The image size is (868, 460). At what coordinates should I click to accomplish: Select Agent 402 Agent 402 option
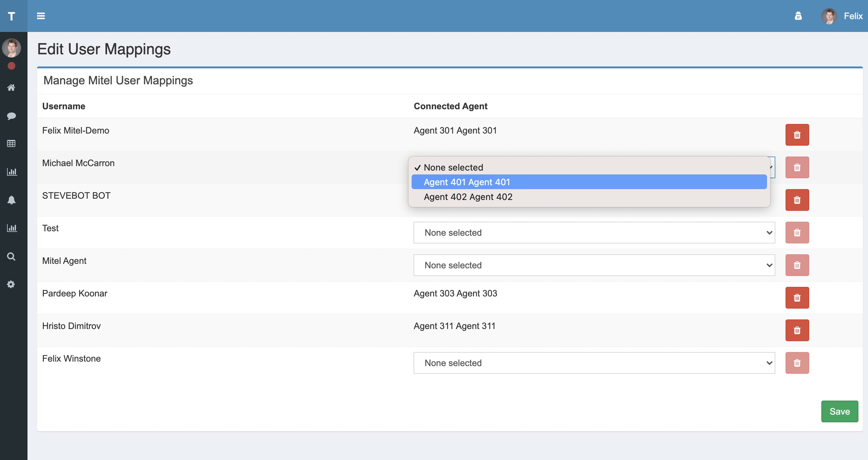589,197
